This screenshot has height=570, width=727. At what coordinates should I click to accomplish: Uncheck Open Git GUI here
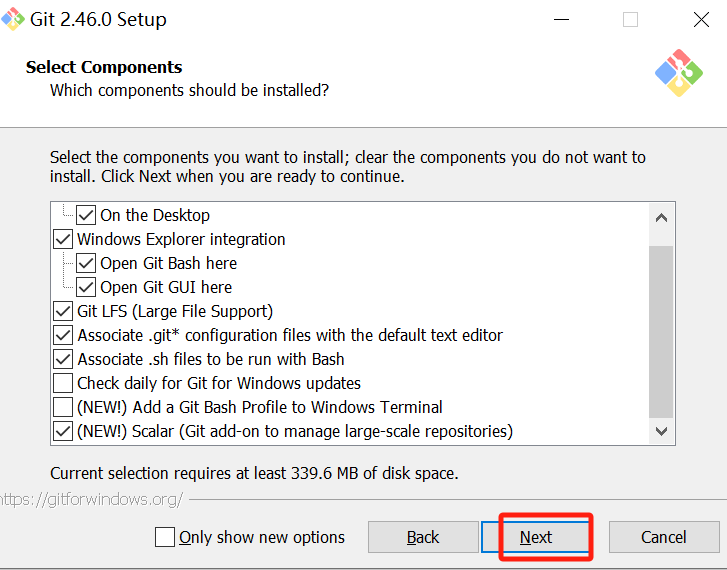87,287
